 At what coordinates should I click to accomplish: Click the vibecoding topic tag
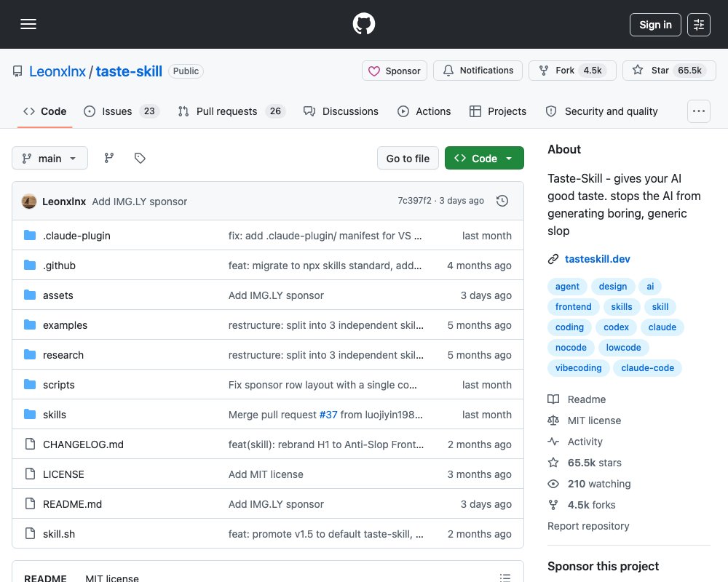point(579,368)
